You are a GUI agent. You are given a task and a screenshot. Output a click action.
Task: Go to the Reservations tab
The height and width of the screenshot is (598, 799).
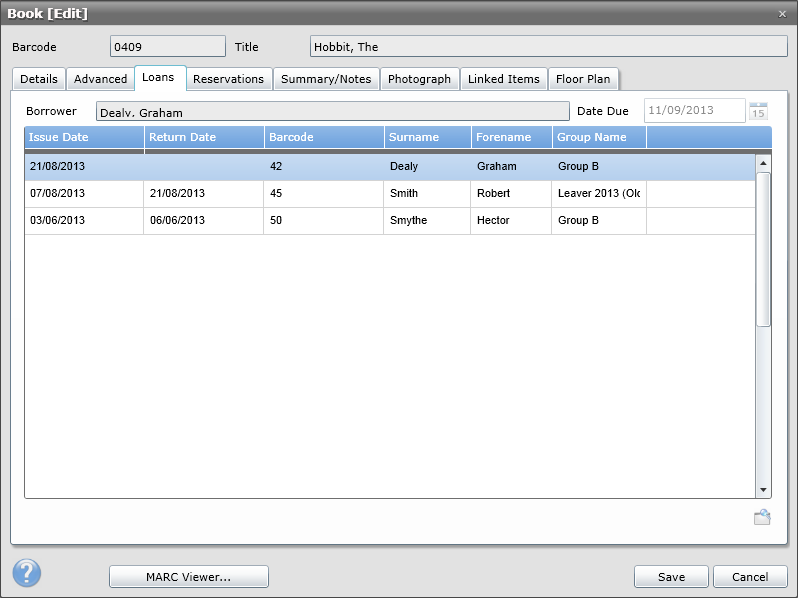coord(228,79)
